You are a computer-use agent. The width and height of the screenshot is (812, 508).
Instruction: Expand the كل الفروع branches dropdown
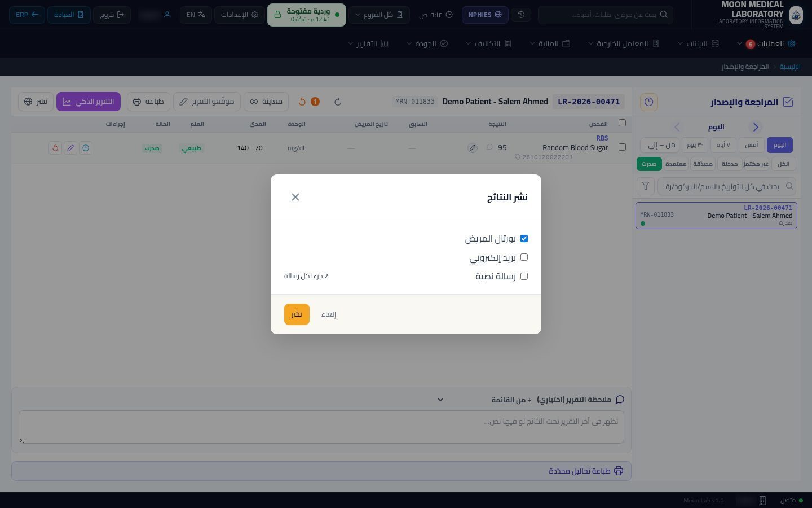(379, 15)
